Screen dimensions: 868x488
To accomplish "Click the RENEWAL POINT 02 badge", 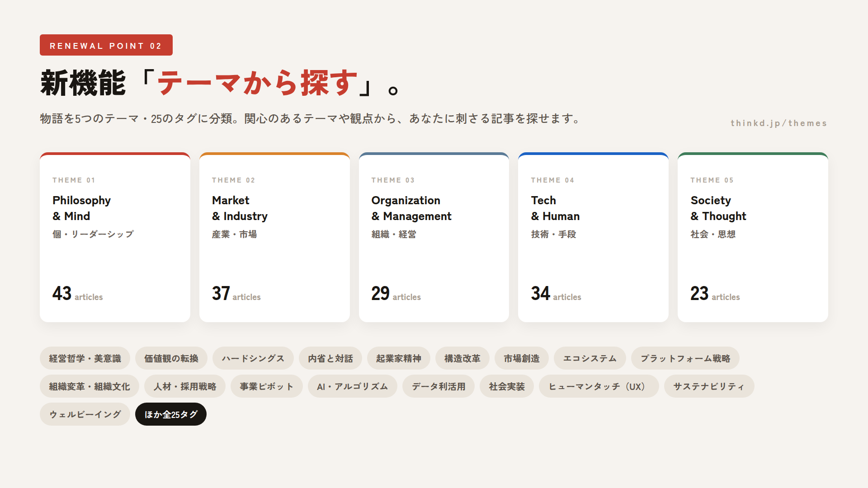I will [x=106, y=45].
